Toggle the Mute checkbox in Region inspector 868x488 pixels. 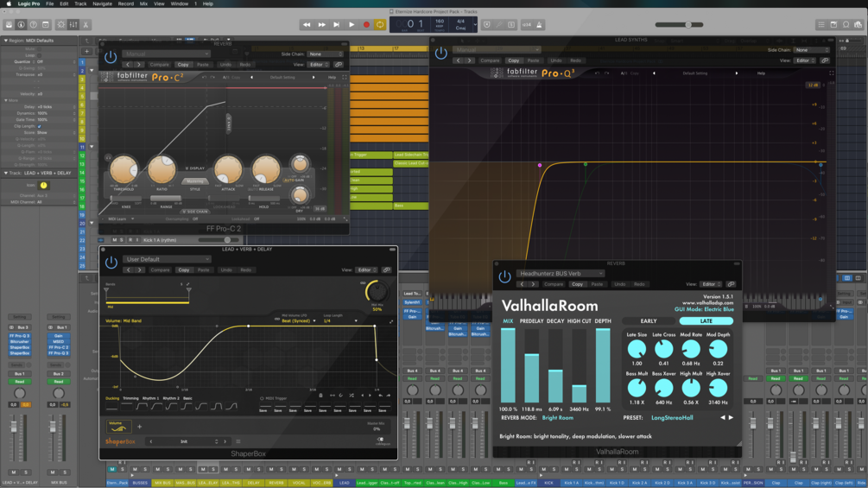point(40,49)
